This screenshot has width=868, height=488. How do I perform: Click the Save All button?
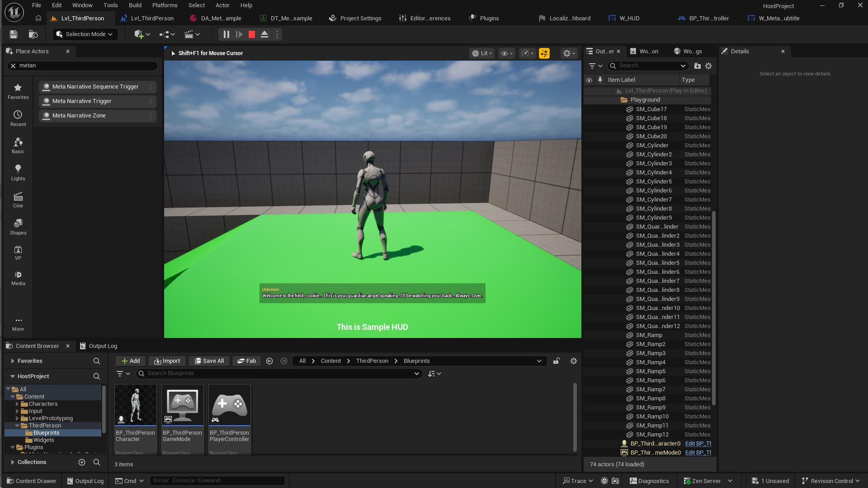click(x=208, y=361)
